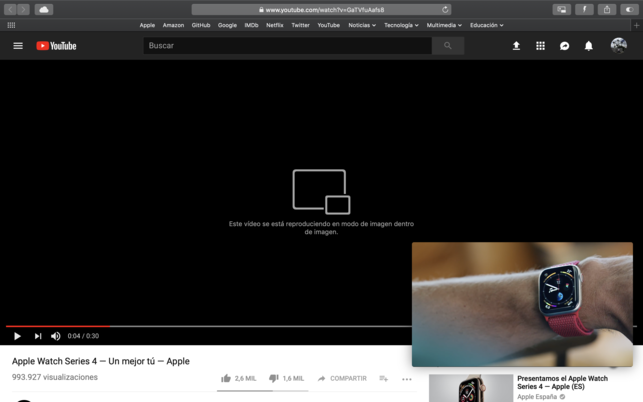Skip to the next video

tap(38, 336)
